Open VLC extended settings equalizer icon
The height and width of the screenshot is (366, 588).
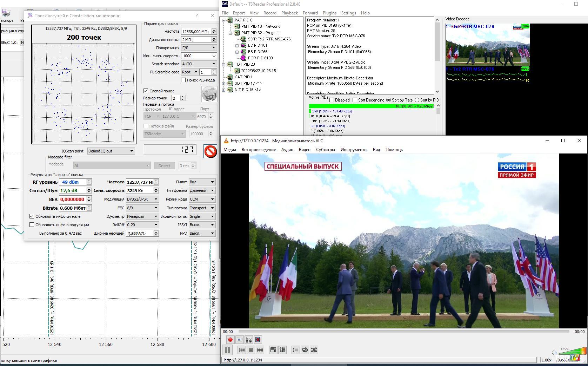(x=282, y=350)
